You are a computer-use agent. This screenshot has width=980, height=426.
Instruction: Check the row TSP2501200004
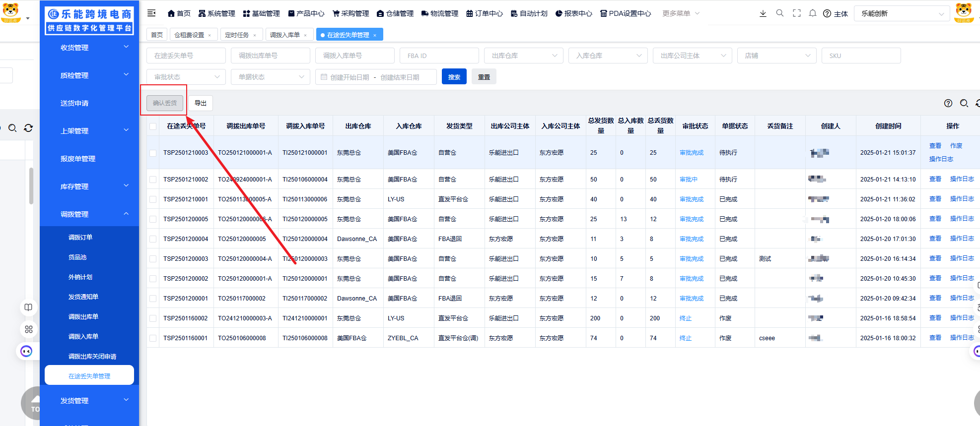click(153, 239)
